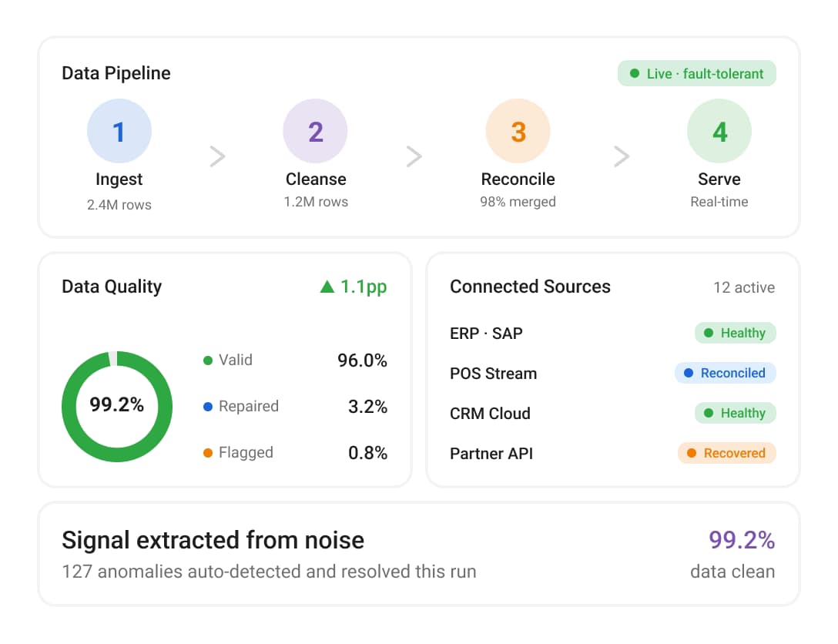The width and height of the screenshot is (838, 644).
Task: Click the chevron between Cleanse and Reconcile
Action: 414,156
